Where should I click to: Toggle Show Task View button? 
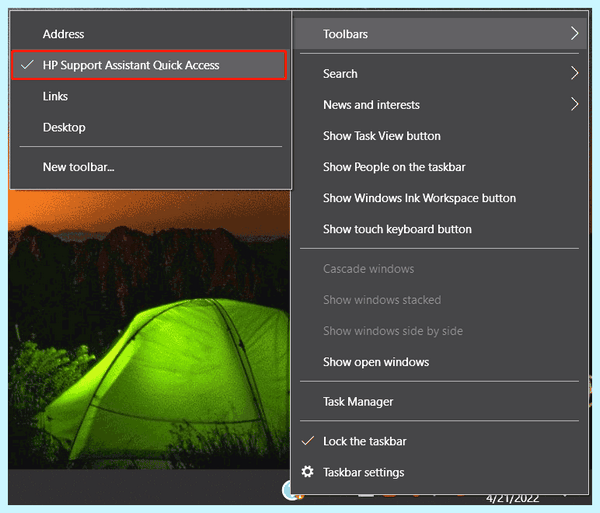(x=440, y=136)
